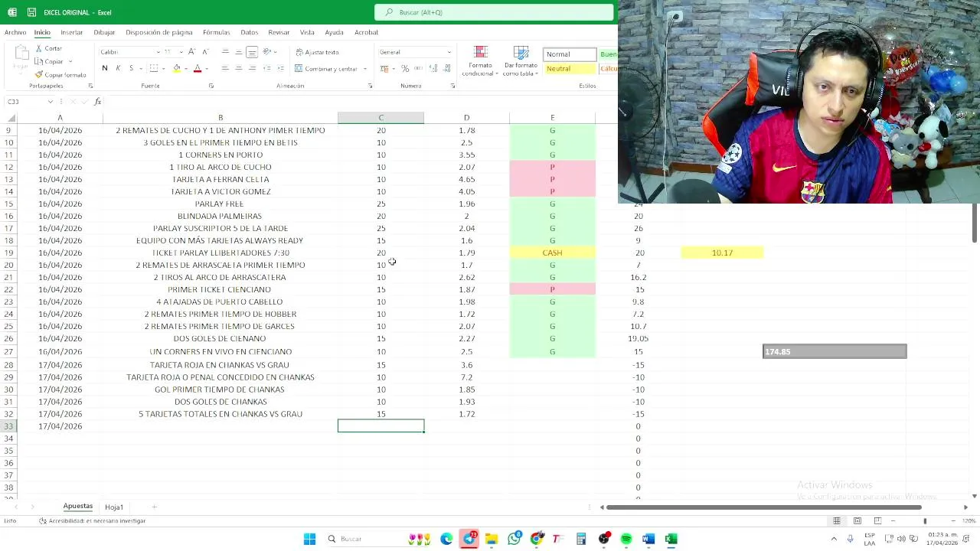
Task: Switch to the Revisar tab
Action: [x=279, y=32]
